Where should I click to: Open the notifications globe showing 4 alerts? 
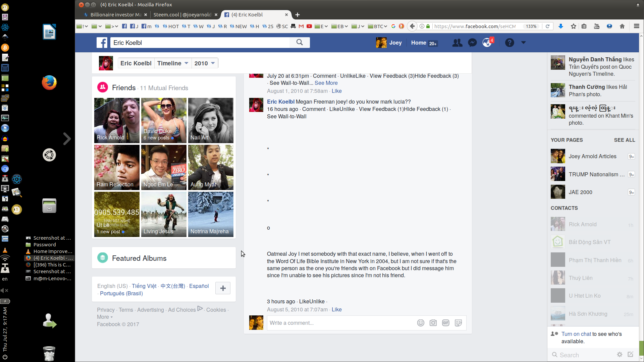coord(487,43)
